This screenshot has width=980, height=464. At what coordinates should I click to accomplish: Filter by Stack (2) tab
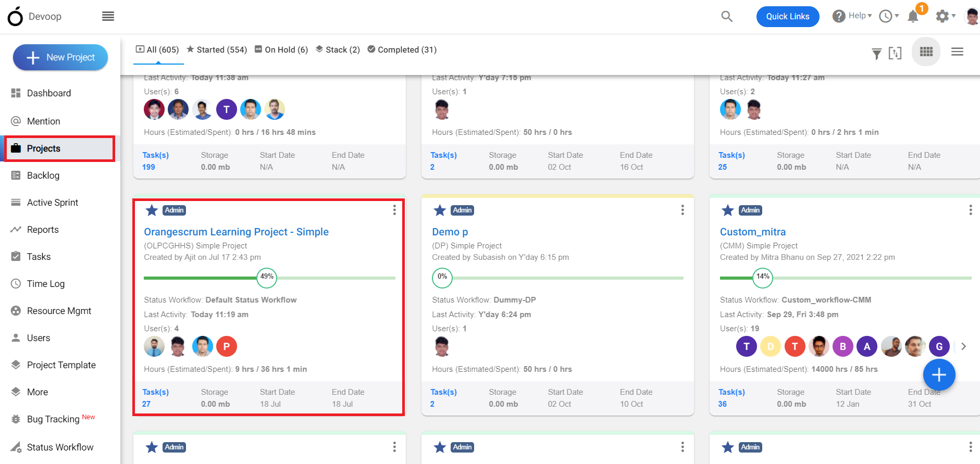tap(338, 50)
